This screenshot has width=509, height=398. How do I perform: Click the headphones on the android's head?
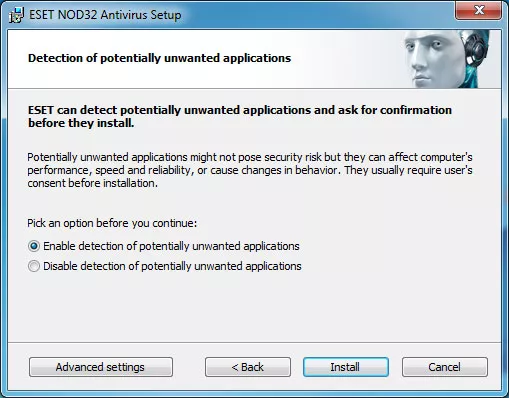point(476,49)
